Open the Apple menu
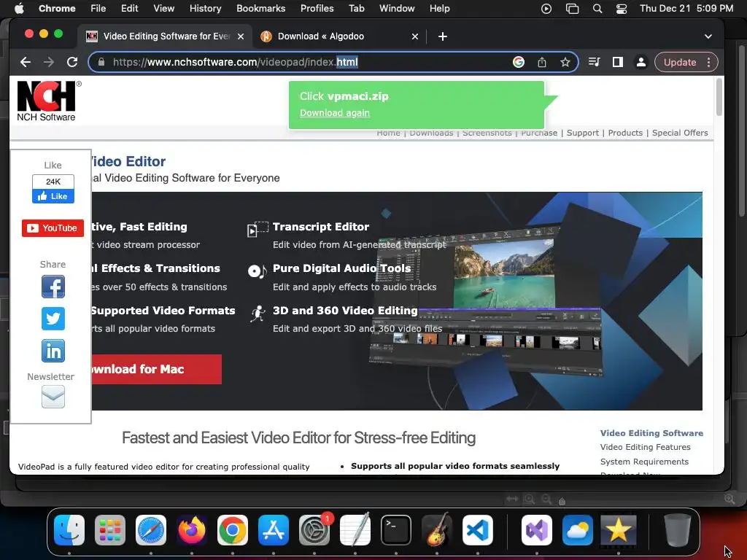 19,8
